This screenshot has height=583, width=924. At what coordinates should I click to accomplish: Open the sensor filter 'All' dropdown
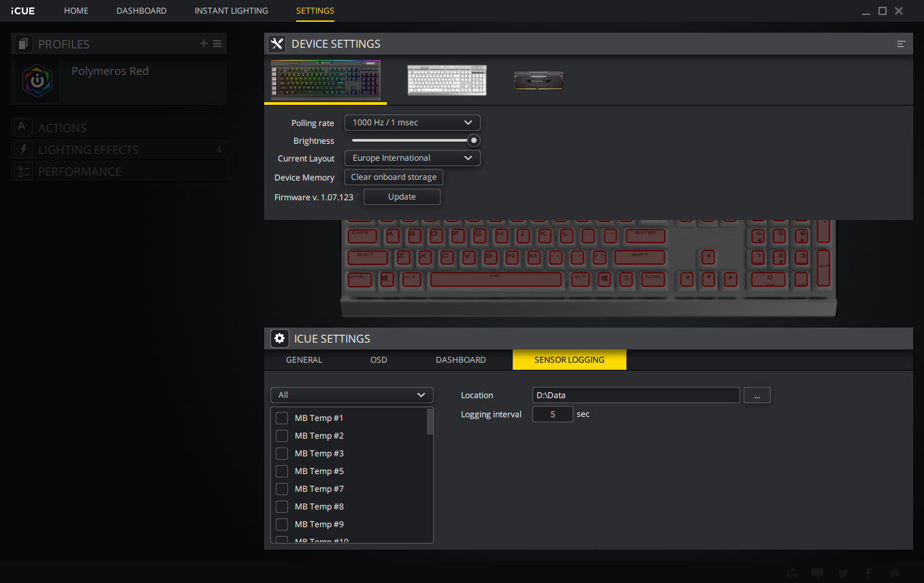tap(351, 395)
